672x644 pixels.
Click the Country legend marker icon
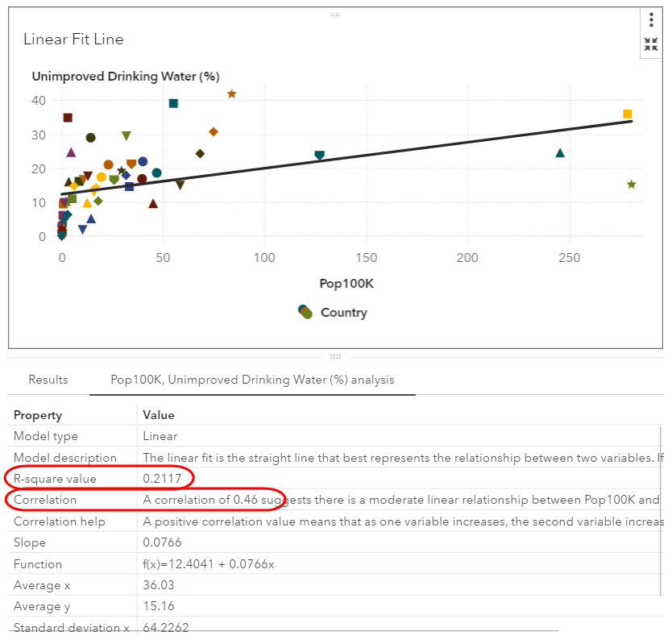305,312
